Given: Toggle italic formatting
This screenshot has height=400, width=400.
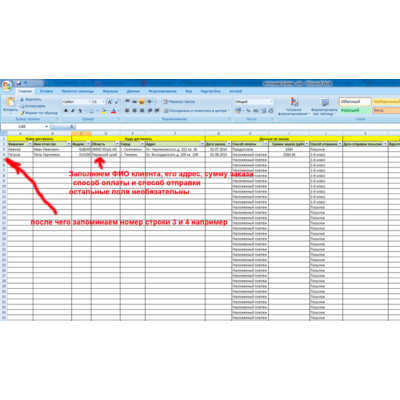Looking at the screenshot, I should coord(73,111).
